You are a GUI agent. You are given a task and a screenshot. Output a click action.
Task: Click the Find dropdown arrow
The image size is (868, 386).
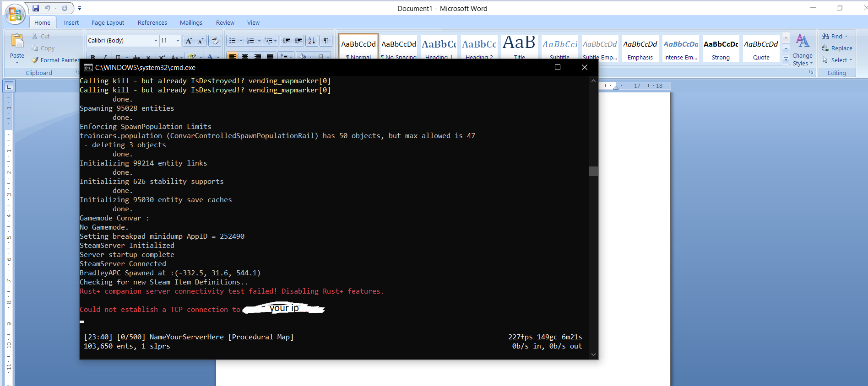pyautogui.click(x=846, y=36)
